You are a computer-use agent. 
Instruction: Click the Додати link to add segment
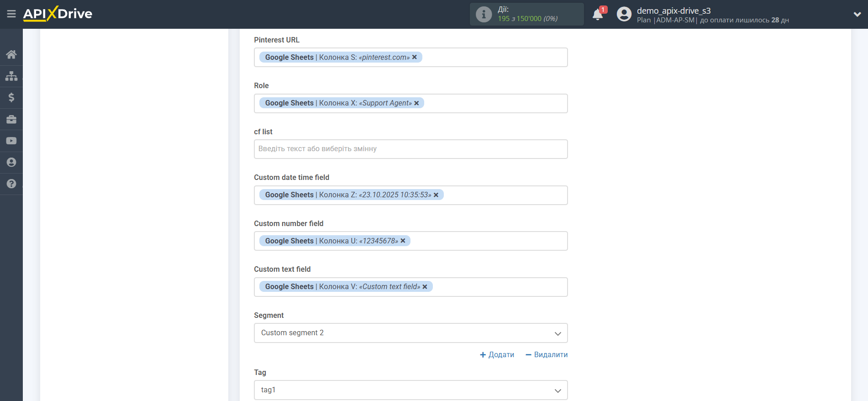497,354
